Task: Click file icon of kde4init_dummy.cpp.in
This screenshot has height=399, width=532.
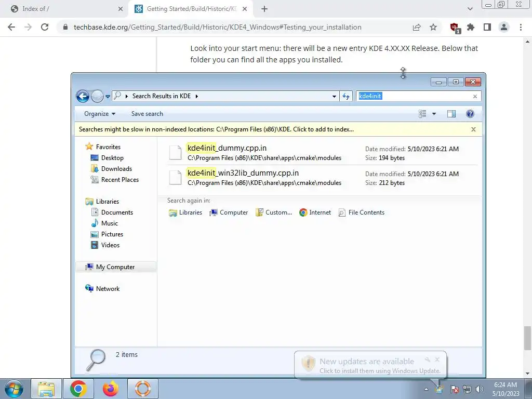Action: point(176,153)
